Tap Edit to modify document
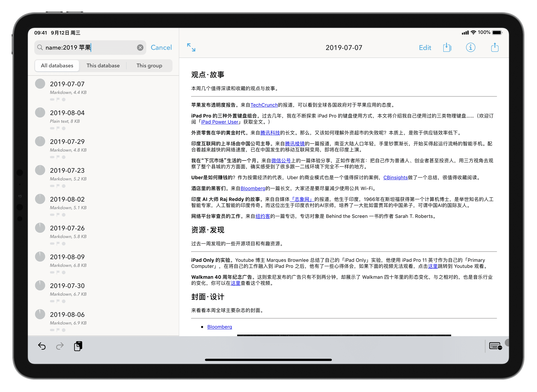537x392 pixels. pos(425,48)
